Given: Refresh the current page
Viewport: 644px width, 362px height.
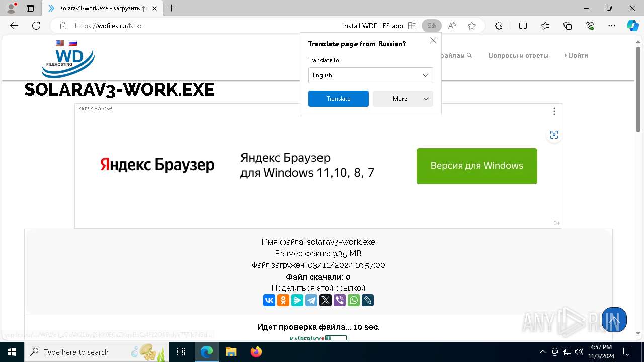Looking at the screenshot, I should click(36, 26).
